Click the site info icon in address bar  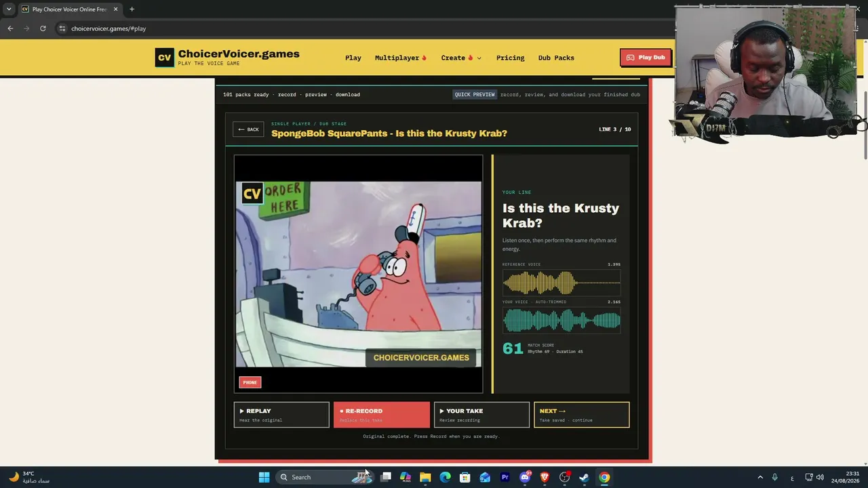[x=62, y=28]
